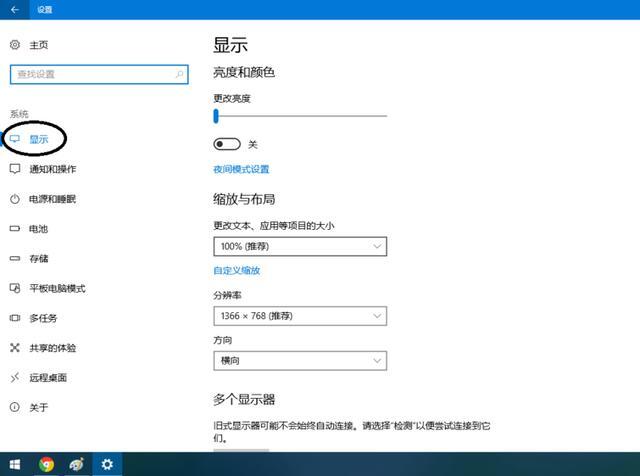This screenshot has width=640, height=476.
Task: Click the 更改亮度 brightness slider track
Action: tap(300, 116)
